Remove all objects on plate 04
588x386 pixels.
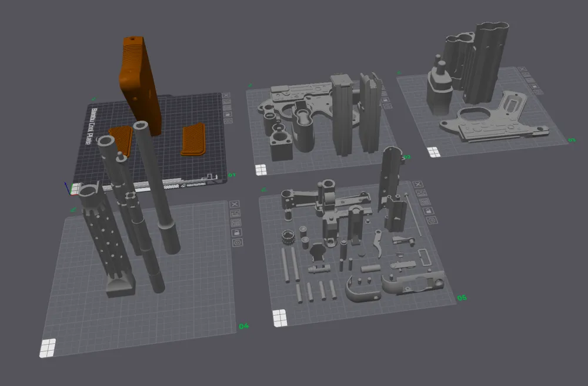[x=235, y=204]
